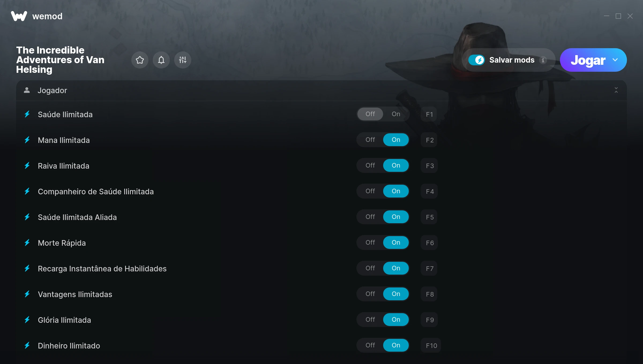Click the game title text
Screen dimensions: 643x364
coord(60,60)
